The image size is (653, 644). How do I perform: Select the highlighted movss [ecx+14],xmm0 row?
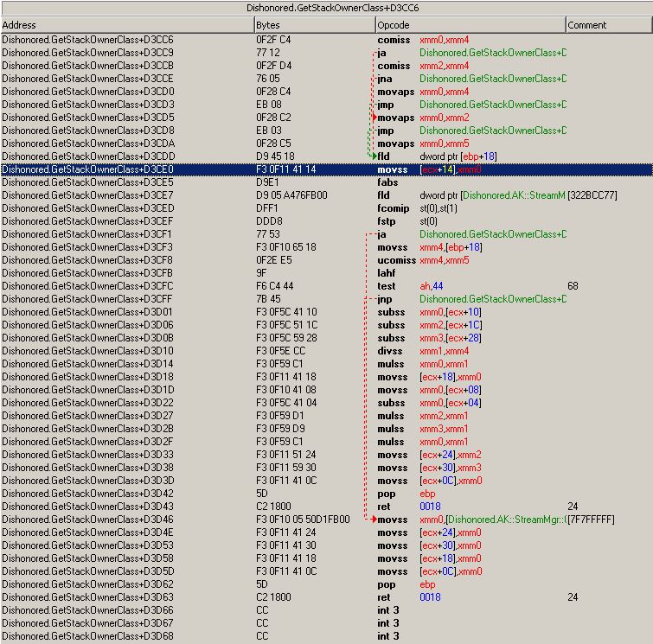(x=327, y=169)
